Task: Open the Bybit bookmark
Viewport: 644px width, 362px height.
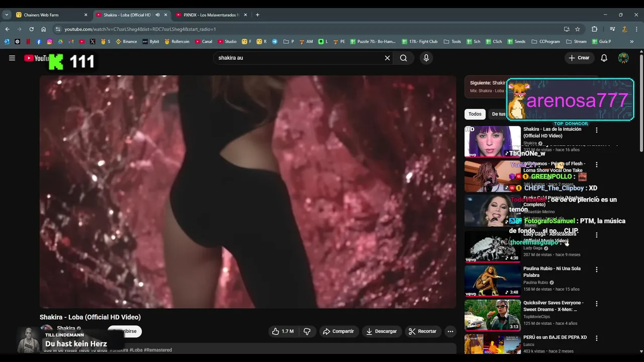Action: click(150, 42)
